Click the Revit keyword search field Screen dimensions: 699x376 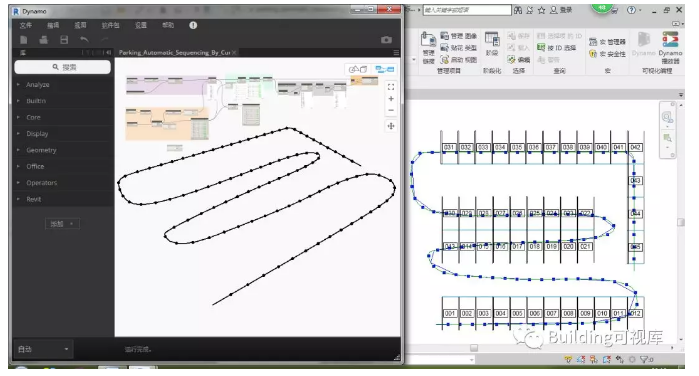pyautogui.click(x=467, y=10)
